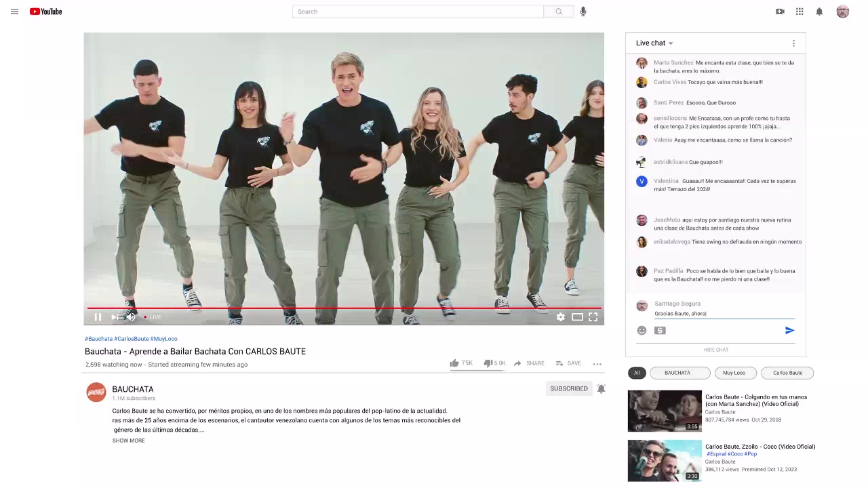
Task: Click astridklisana chat message
Action: click(706, 163)
